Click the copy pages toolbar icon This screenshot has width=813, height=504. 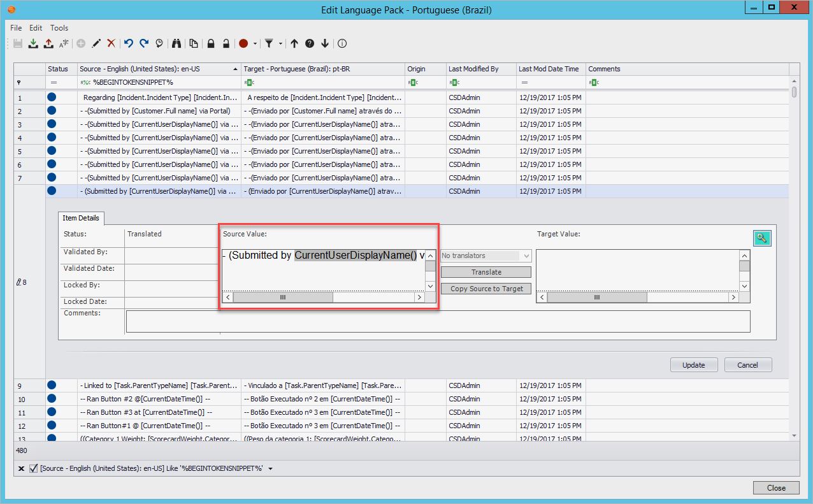[193, 43]
